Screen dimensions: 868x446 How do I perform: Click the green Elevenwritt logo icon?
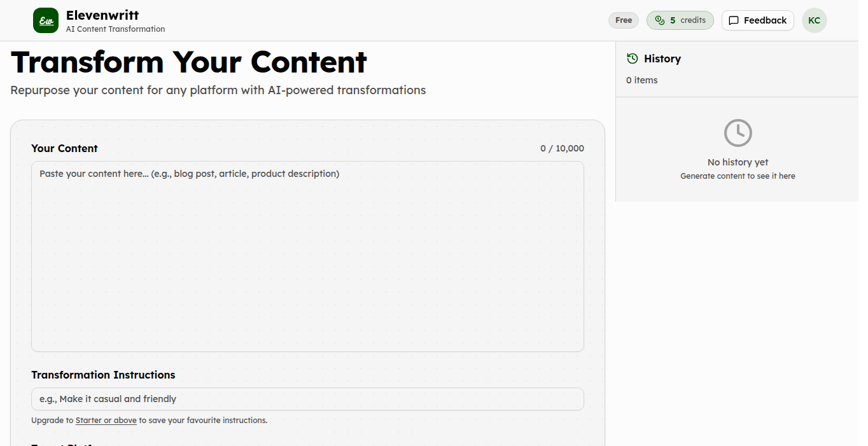(x=46, y=20)
